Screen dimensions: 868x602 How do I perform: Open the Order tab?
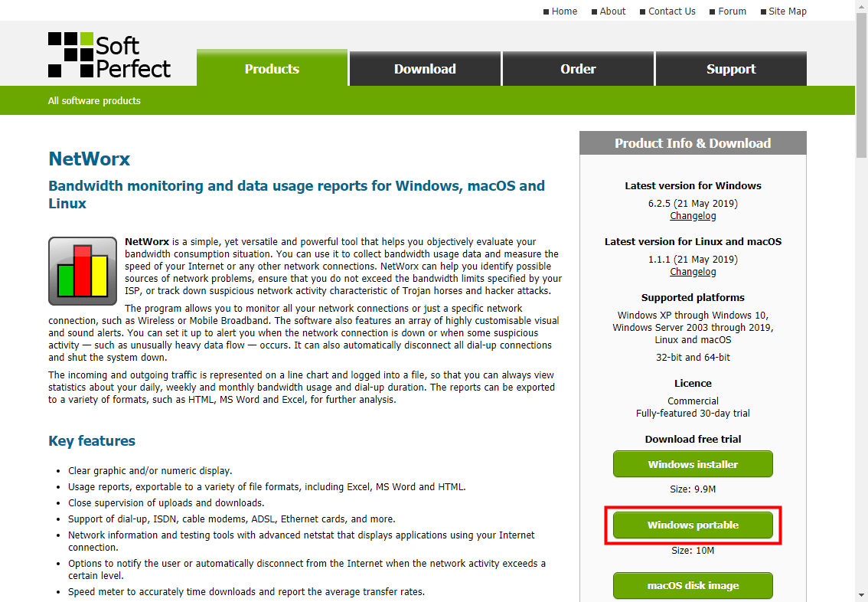click(578, 69)
